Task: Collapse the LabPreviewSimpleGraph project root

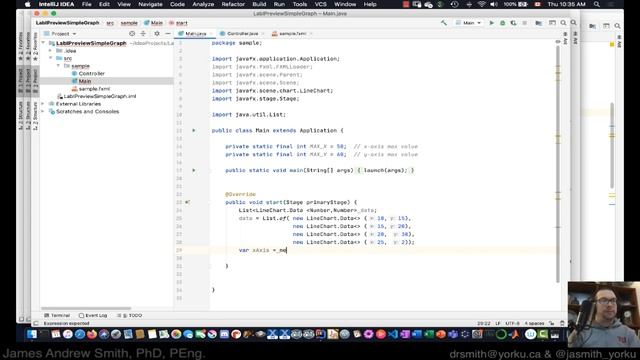Action: [x=44, y=43]
